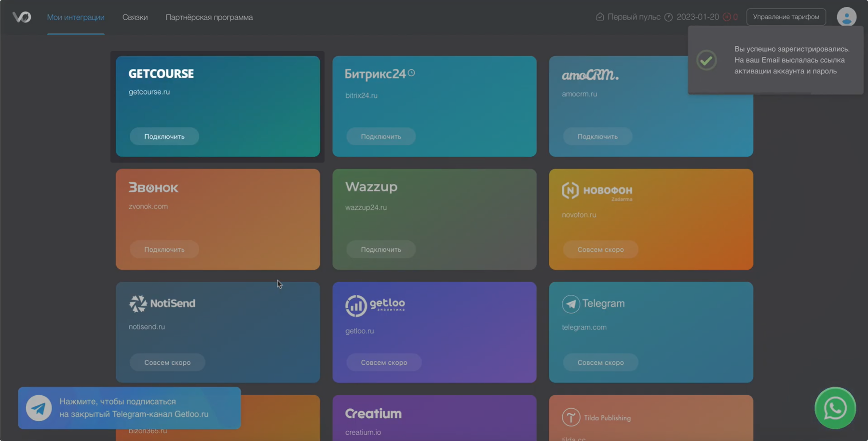Connect Звонок with the Подключить button

tap(164, 249)
